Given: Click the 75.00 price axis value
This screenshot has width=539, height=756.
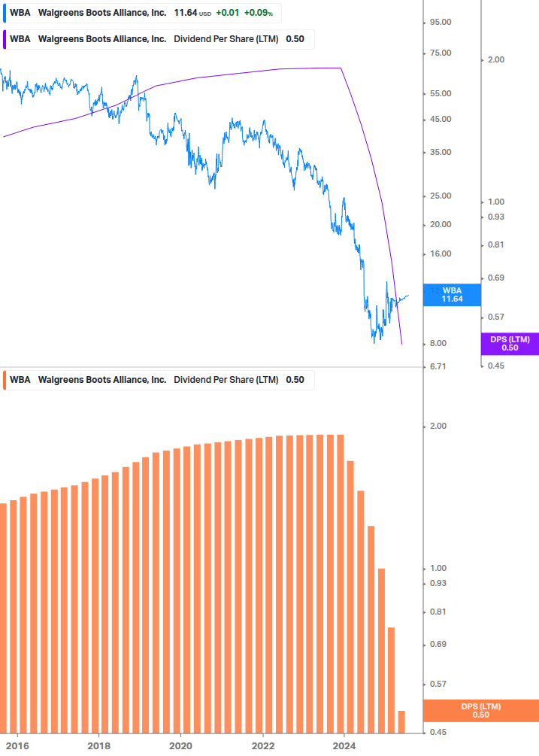Looking at the screenshot, I should 441,53.
